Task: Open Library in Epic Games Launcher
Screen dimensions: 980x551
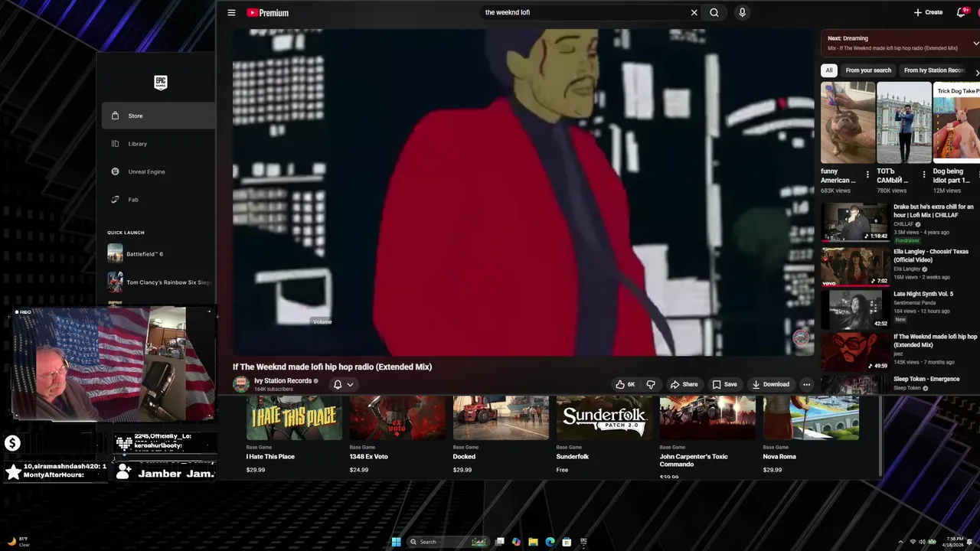Action: coord(158,144)
